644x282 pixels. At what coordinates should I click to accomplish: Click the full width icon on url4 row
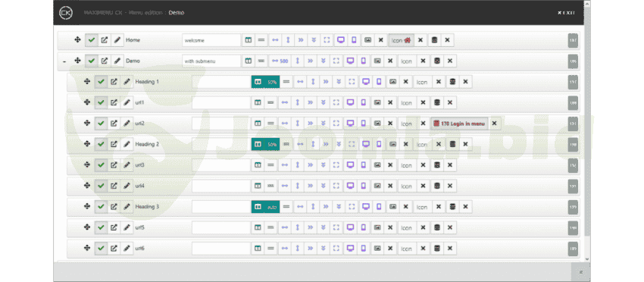336,186
